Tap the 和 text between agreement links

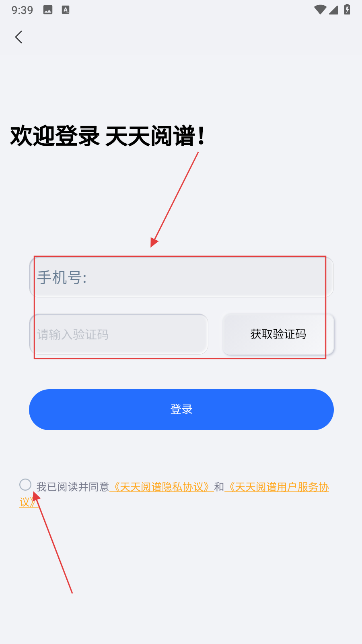[x=219, y=487]
